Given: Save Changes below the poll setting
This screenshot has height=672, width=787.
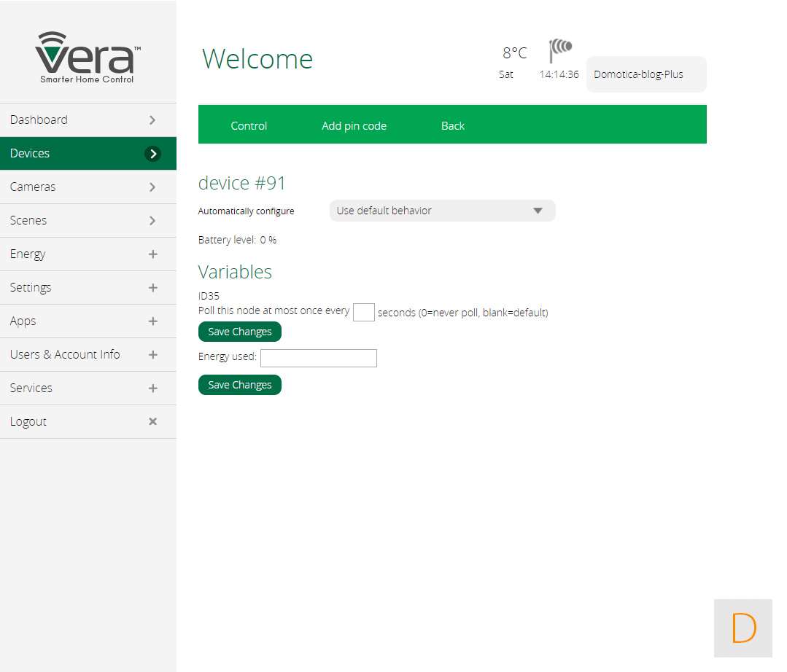Looking at the screenshot, I should [x=239, y=332].
